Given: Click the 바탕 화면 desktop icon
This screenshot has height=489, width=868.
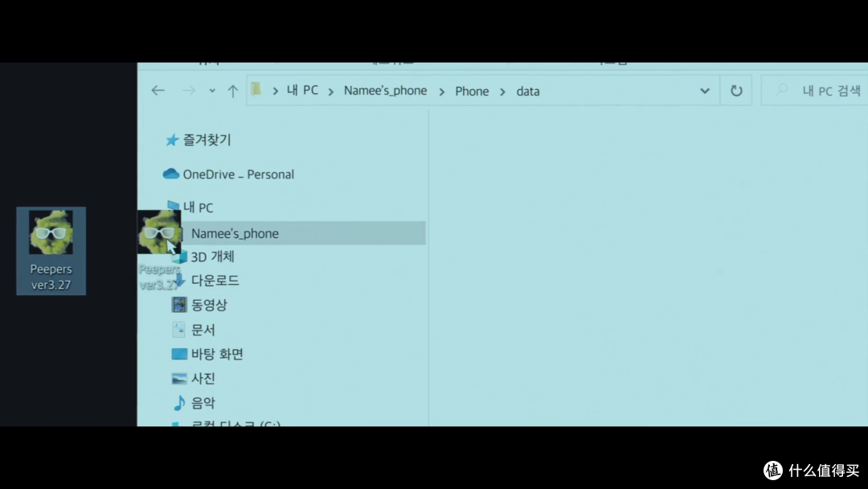Looking at the screenshot, I should tap(179, 354).
